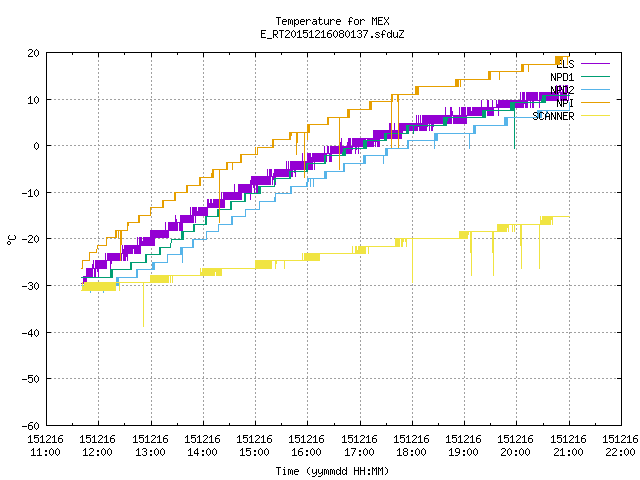Click the y-axis tick value -60

[x=31, y=426]
